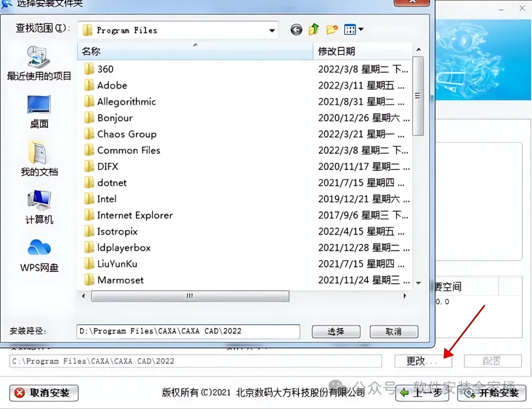Select the Isotropix folder icon
The image size is (532, 409).
(89, 232)
